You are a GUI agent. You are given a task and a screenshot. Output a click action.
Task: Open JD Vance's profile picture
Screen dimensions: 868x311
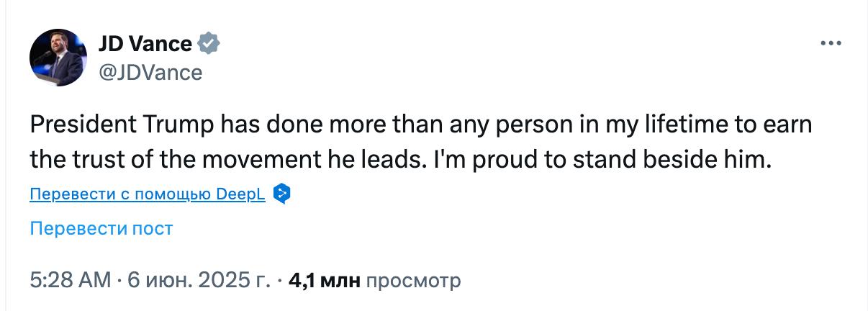click(x=58, y=58)
